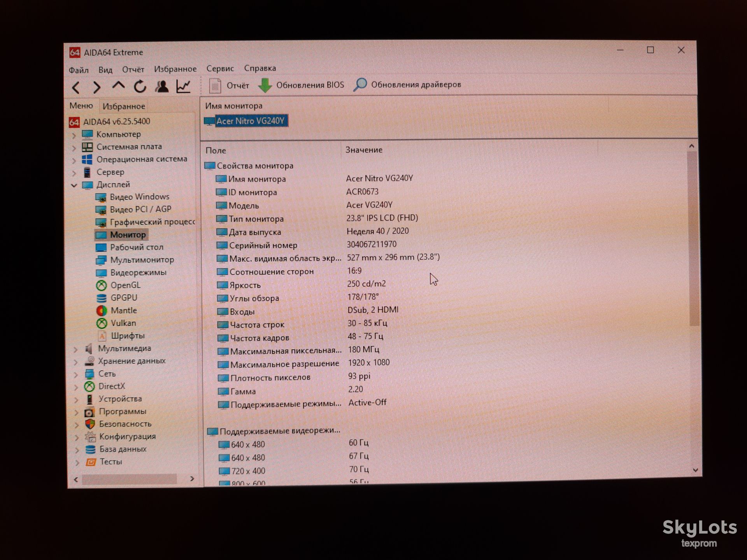Select the GPGPU tree item
This screenshot has width=747, height=560.
117,298
